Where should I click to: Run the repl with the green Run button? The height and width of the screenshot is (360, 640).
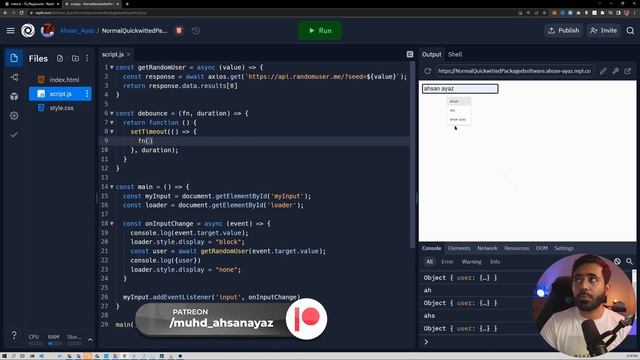(320, 31)
